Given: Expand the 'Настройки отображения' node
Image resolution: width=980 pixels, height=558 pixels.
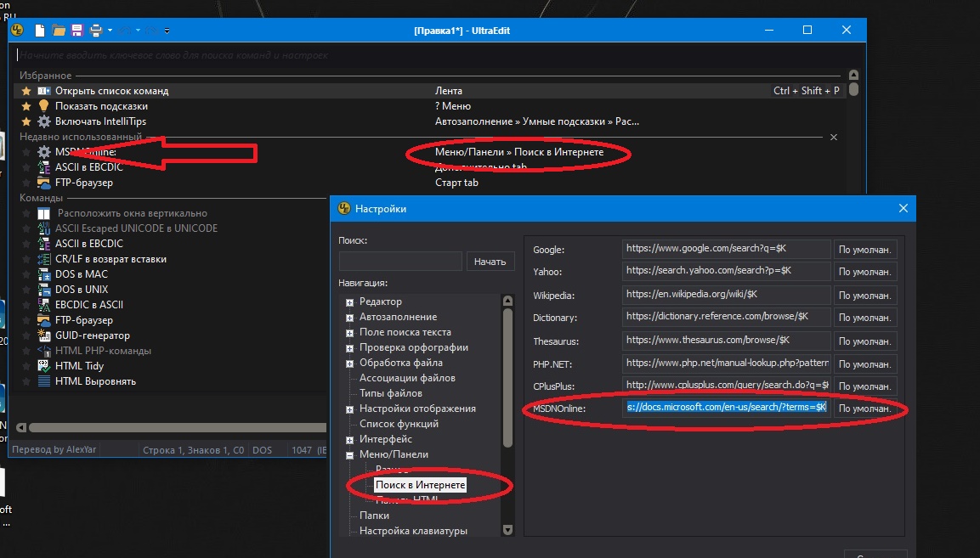Looking at the screenshot, I should 349,409.
